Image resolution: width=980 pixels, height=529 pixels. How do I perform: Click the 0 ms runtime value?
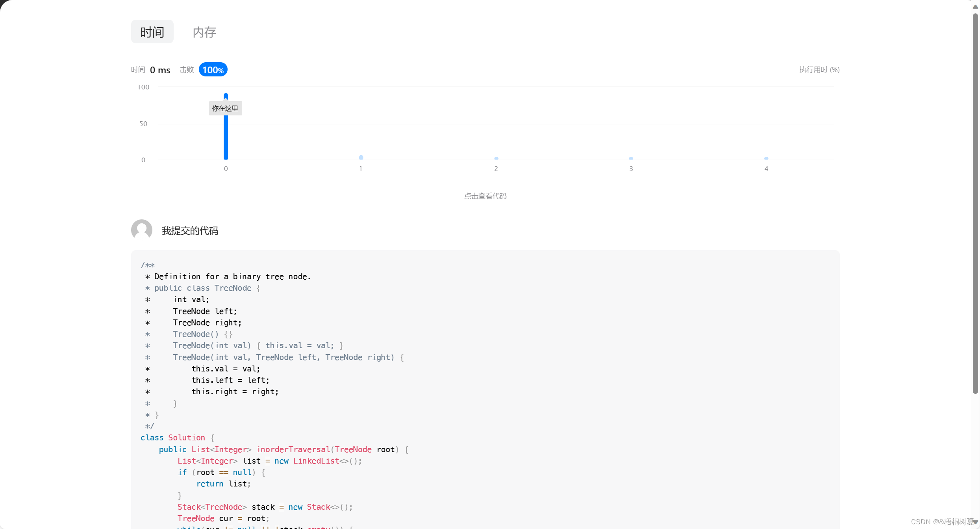(160, 70)
